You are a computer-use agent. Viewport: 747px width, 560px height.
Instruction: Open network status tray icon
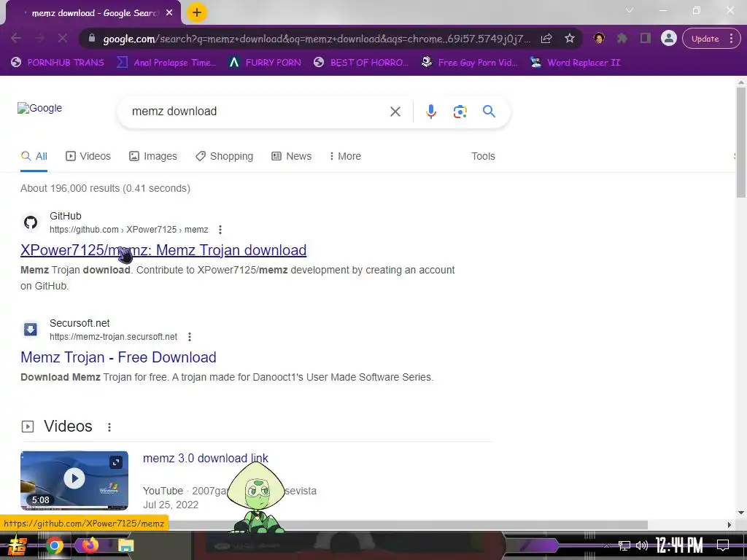point(624,545)
